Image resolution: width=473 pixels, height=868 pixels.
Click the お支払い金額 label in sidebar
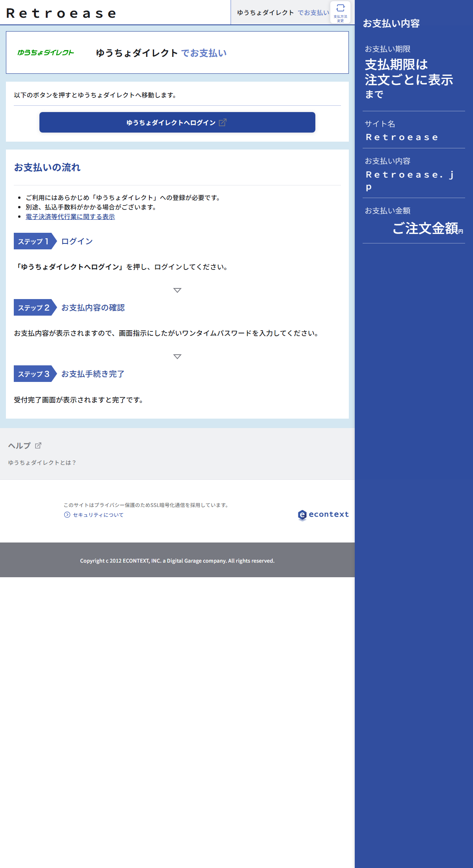387,211
